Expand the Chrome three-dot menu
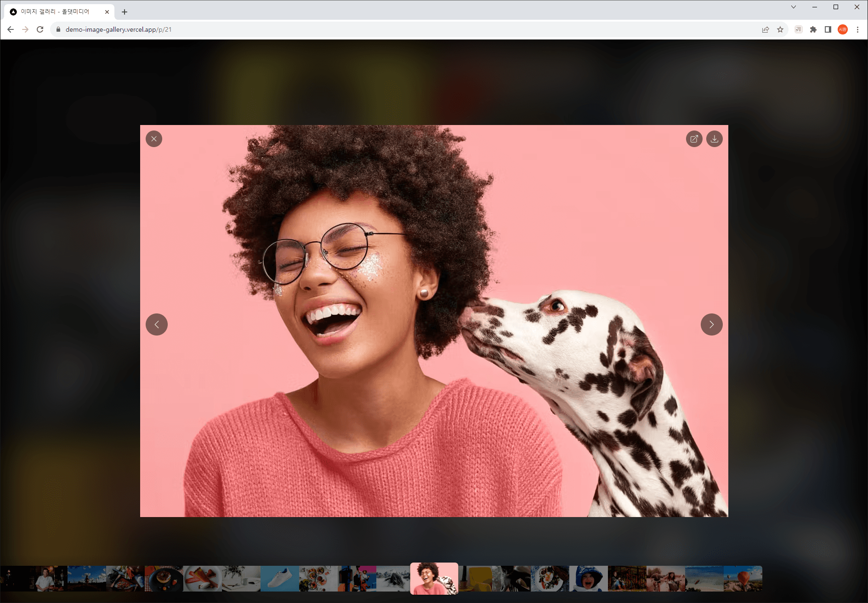Viewport: 868px width, 603px height. tap(857, 29)
